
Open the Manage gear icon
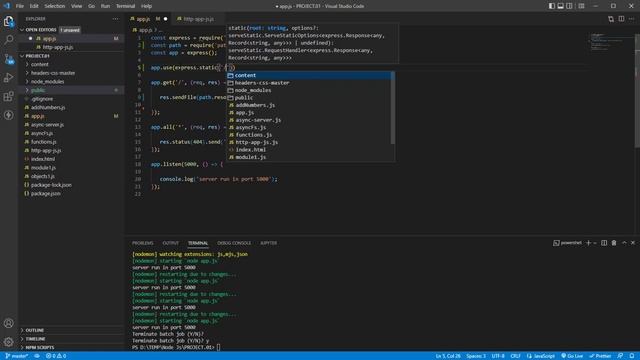(9, 342)
